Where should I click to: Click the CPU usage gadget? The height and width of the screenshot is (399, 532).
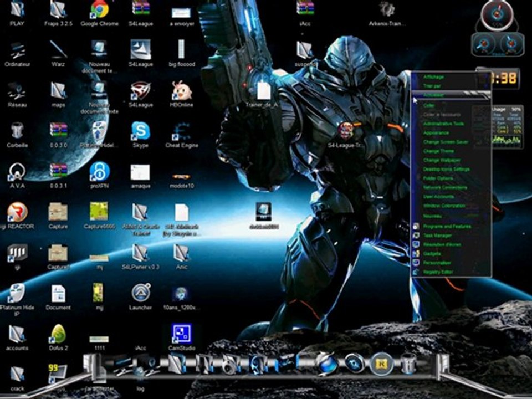(507, 127)
